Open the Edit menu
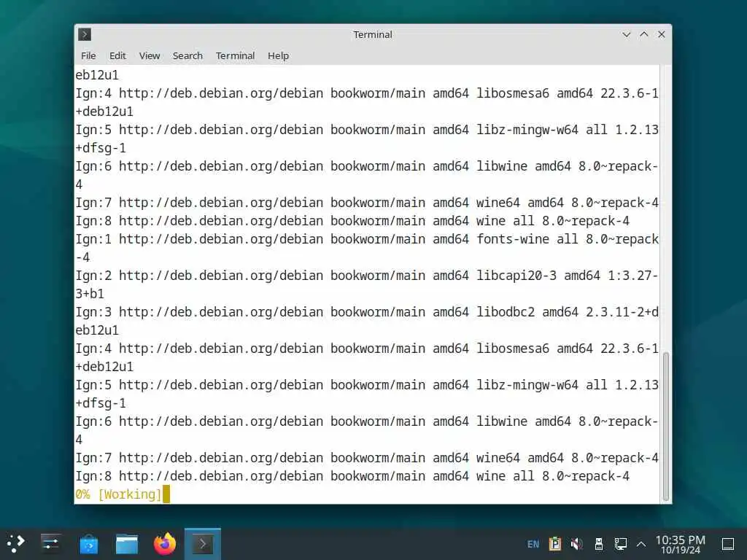This screenshot has width=747, height=560. (117, 55)
